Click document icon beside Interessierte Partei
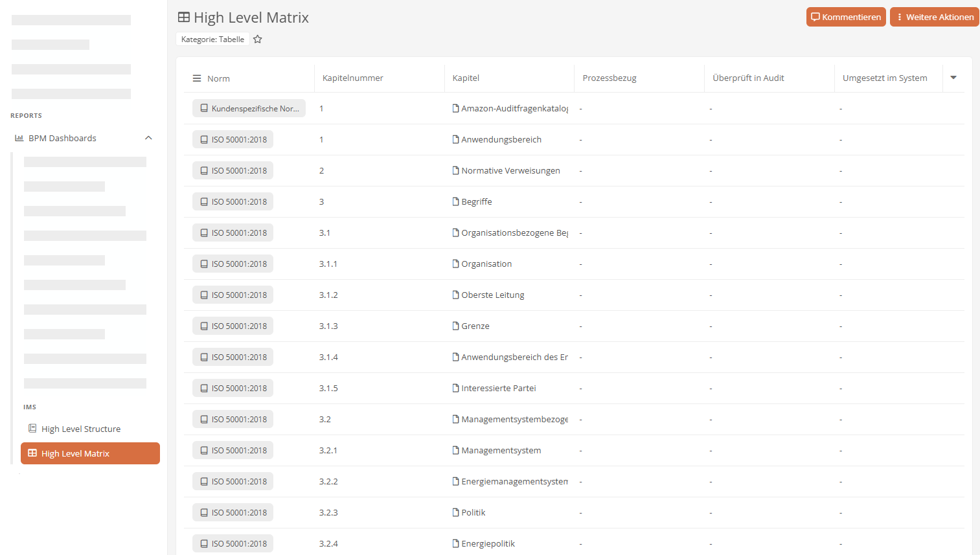 456,388
